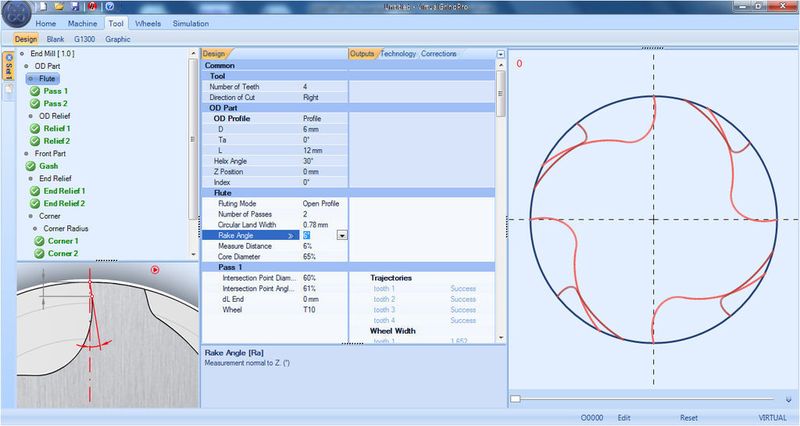Click the blue help icon in quick toolbar
Viewport: 800px width, 426px height.
coord(110,7)
